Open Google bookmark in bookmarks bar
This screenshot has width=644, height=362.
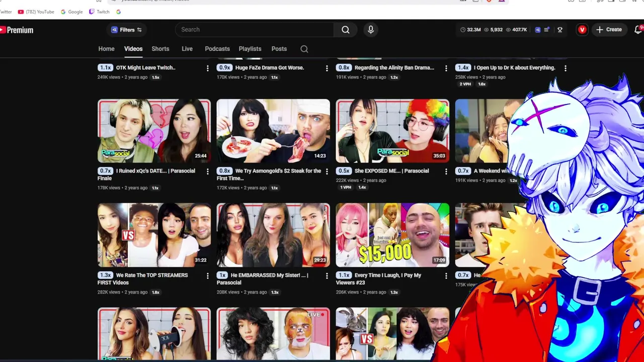71,12
